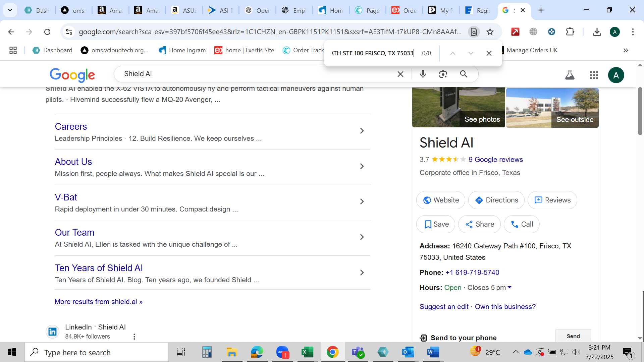The width and height of the screenshot is (644, 362).
Task: Open the Chrome three-dot menu
Action: (633, 32)
